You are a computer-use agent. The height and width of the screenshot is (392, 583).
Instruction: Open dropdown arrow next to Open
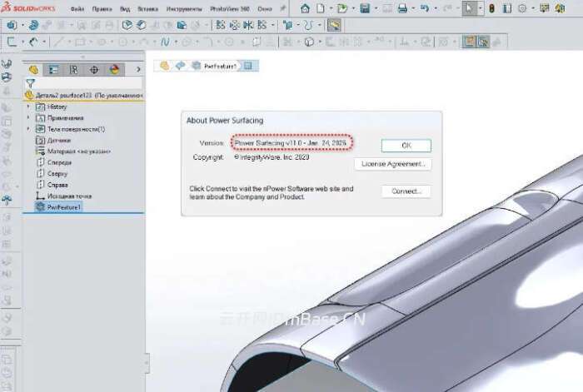[353, 8]
